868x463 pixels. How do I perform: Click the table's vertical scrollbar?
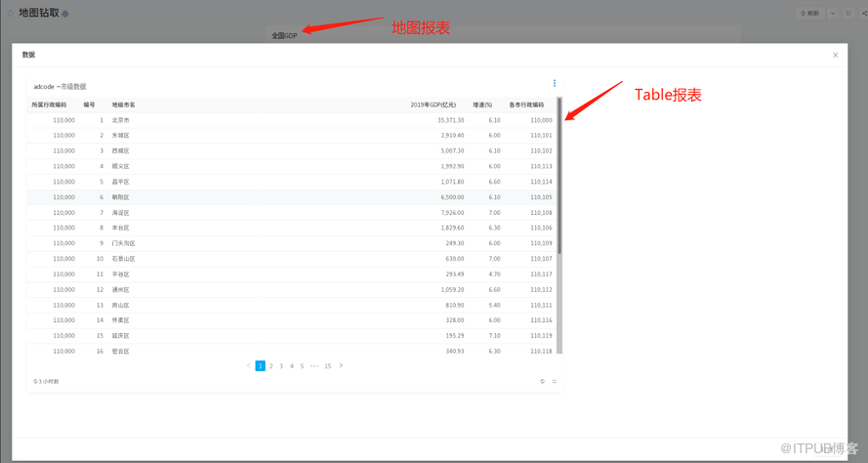[559, 176]
